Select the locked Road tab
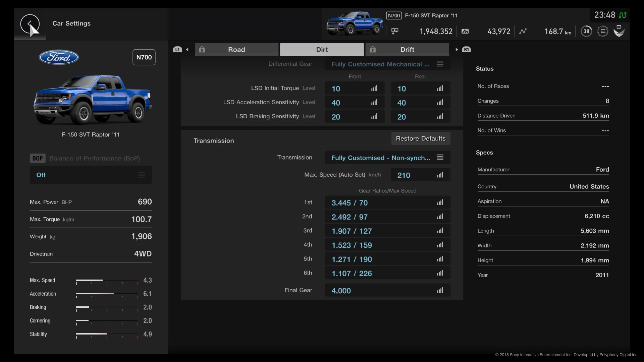This screenshot has width=644, height=362. pos(236,50)
